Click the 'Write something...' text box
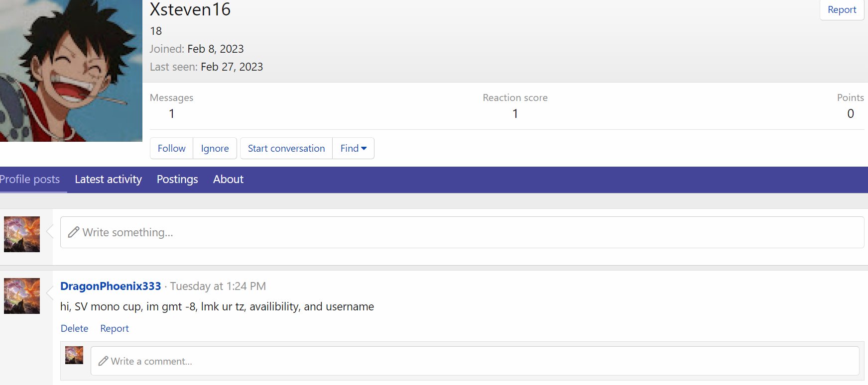This screenshot has height=385, width=868. (462, 232)
